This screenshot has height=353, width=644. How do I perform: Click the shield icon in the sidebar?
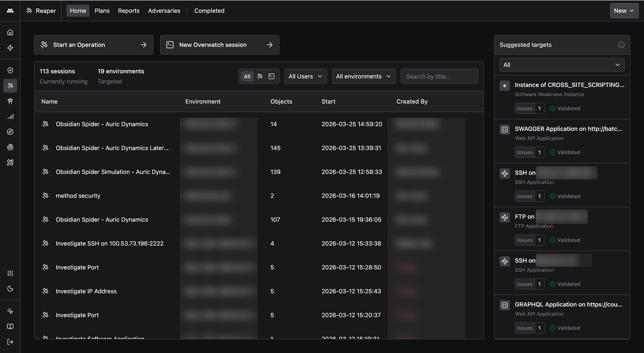[10, 70]
